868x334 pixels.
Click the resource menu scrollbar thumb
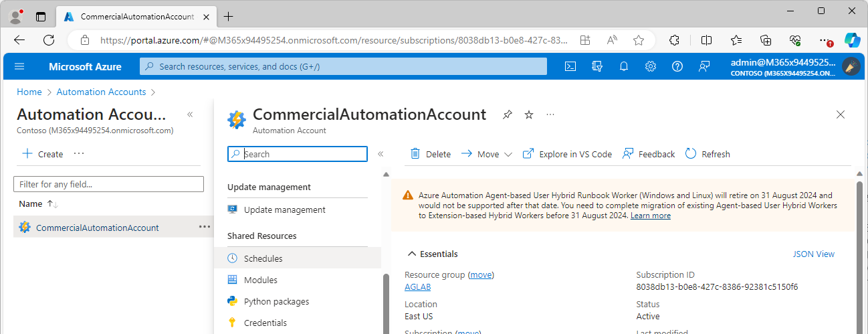(385, 305)
